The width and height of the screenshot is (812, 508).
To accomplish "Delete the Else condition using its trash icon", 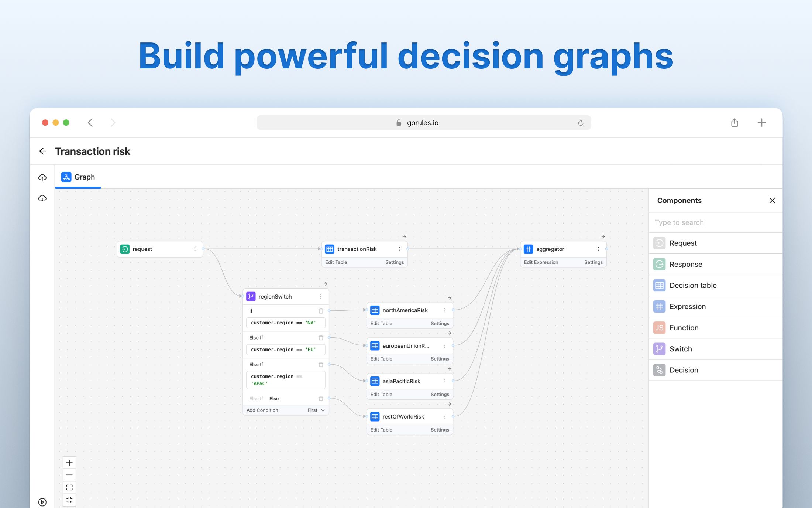I will 321,398.
